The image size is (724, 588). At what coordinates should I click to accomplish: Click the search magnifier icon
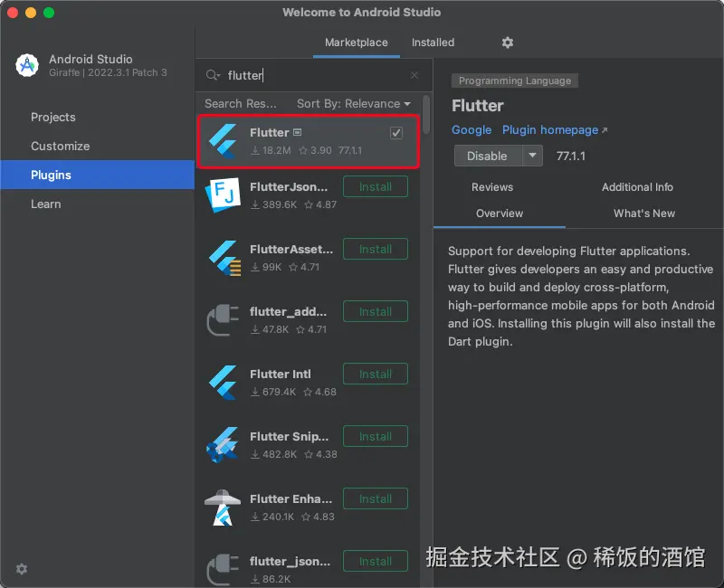coord(213,75)
